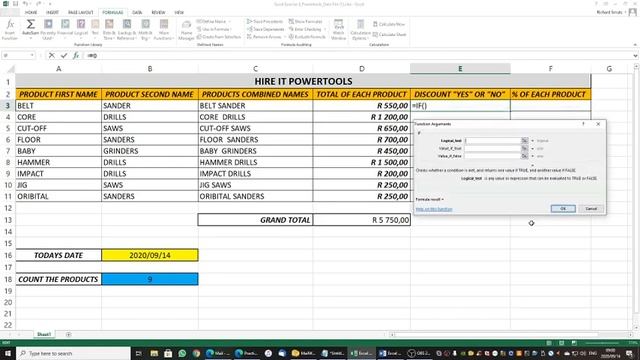Viewport: 640px width, 360px height.
Task: Toggle Show Formulas
Action: (306, 21)
